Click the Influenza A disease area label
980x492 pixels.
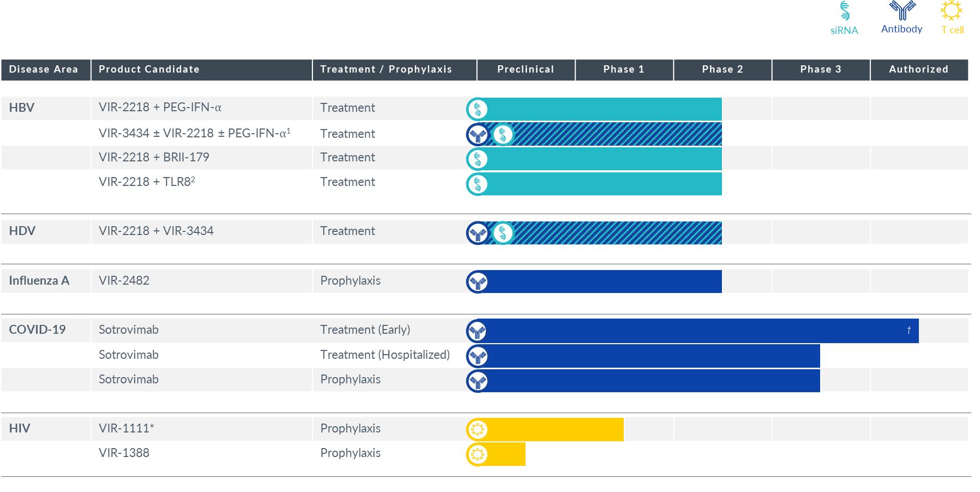[x=39, y=280]
